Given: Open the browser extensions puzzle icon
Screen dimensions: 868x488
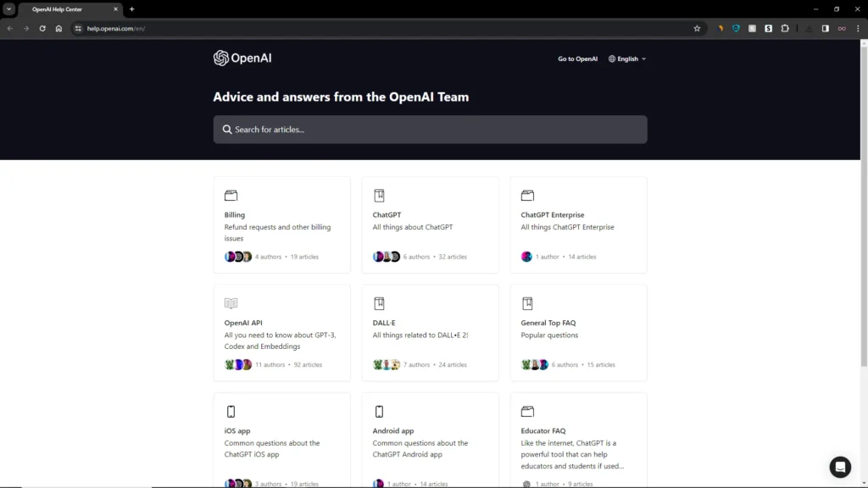Looking at the screenshot, I should point(785,29).
